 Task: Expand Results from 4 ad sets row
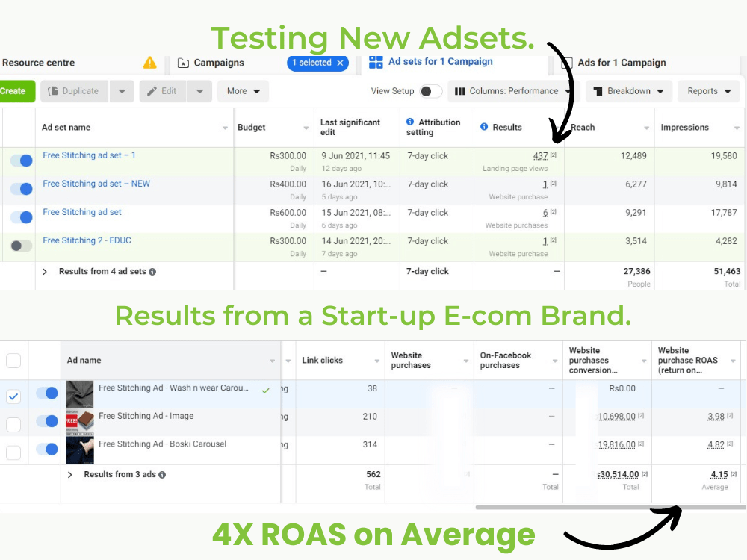(x=45, y=272)
